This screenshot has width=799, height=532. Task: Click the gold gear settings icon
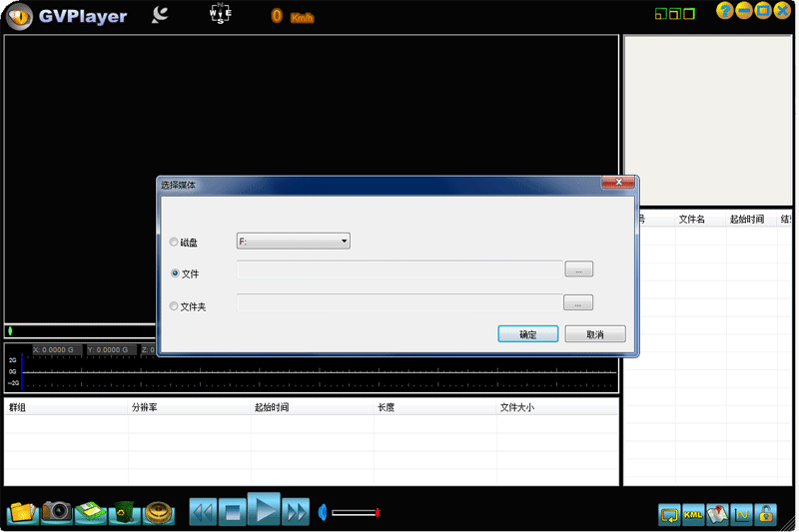[x=159, y=512]
